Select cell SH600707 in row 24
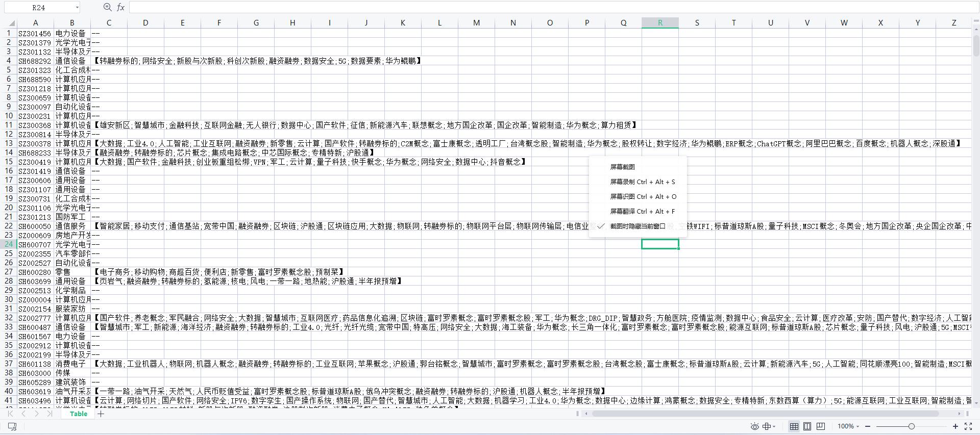 [35, 244]
